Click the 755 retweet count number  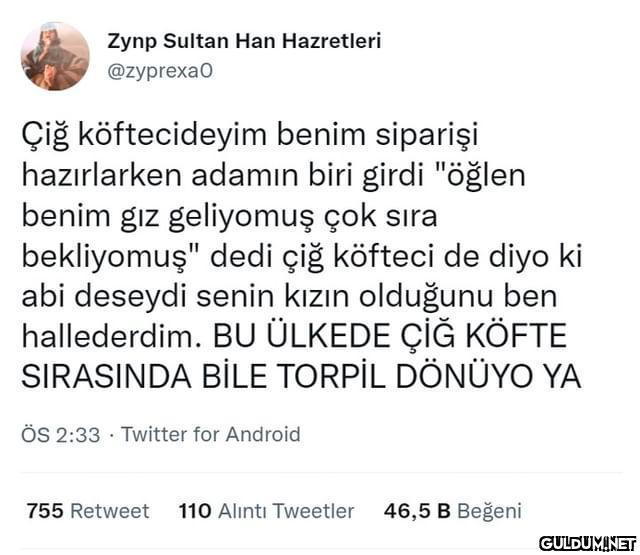coord(45,511)
